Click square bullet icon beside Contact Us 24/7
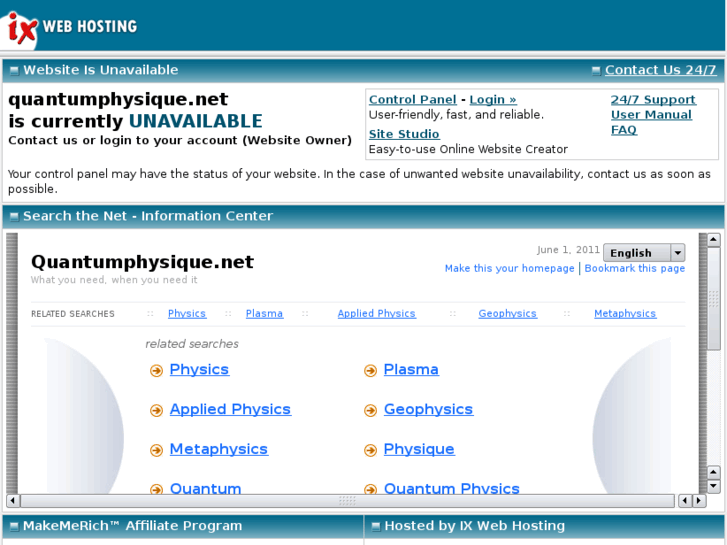Image resolution: width=727 pixels, height=545 pixels. point(596,71)
